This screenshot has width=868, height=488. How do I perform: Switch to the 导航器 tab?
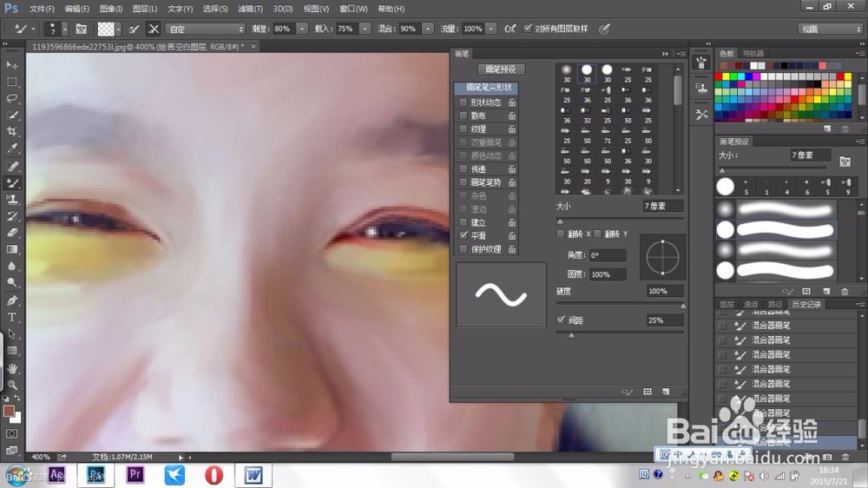[x=753, y=53]
